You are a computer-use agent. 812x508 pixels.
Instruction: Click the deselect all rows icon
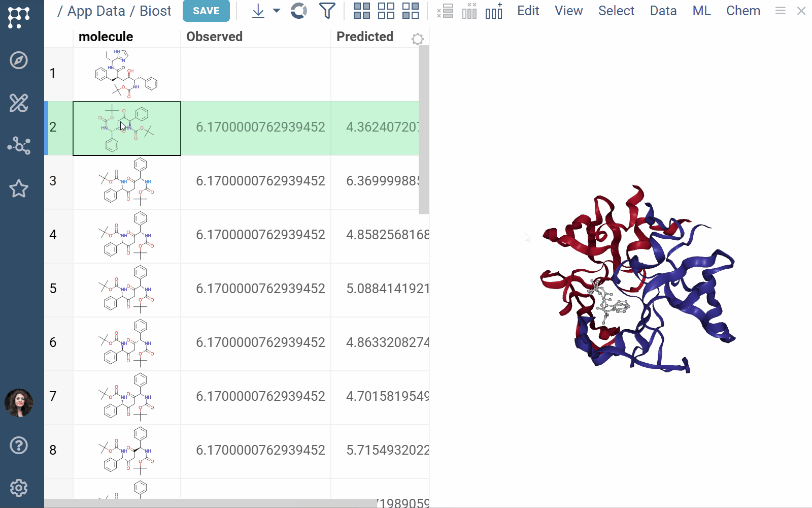[x=386, y=11]
